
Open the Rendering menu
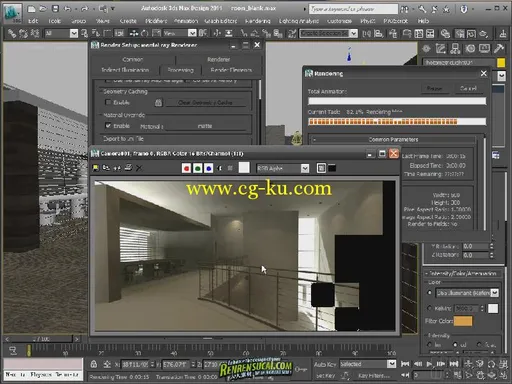(257, 21)
